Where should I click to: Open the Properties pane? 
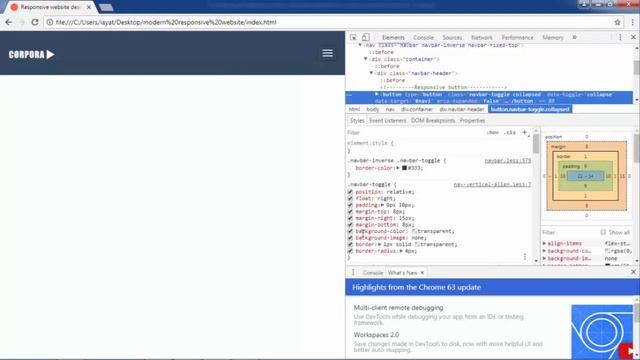click(472, 120)
